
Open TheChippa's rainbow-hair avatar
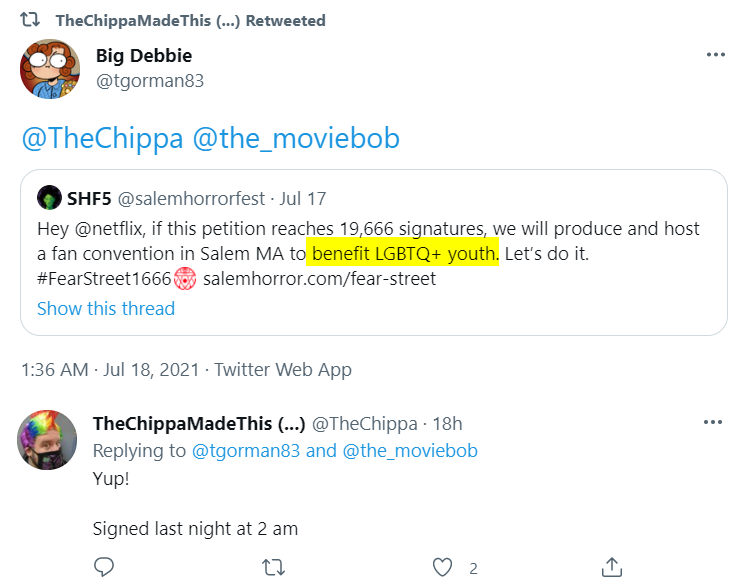click(47, 440)
